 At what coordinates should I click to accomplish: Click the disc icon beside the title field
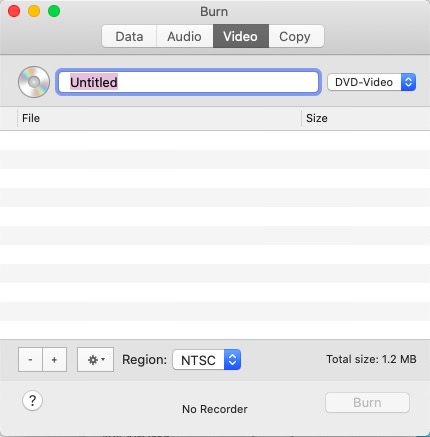tap(34, 82)
